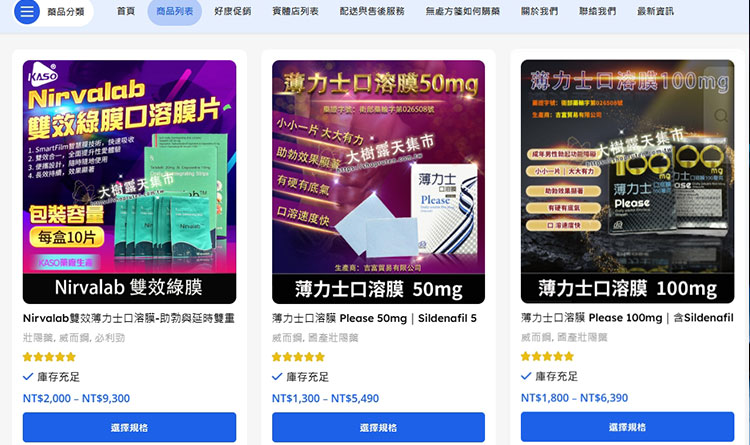Click 選擇規格 button for 50mg product
This screenshot has height=445, width=750.
click(378, 427)
